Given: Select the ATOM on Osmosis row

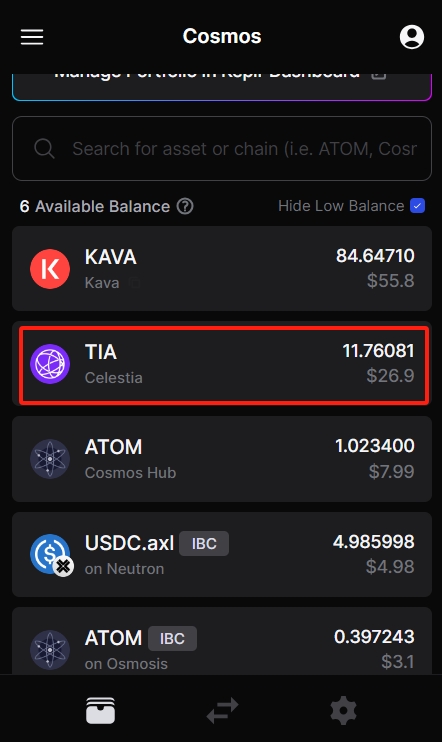Looking at the screenshot, I should tap(222, 641).
